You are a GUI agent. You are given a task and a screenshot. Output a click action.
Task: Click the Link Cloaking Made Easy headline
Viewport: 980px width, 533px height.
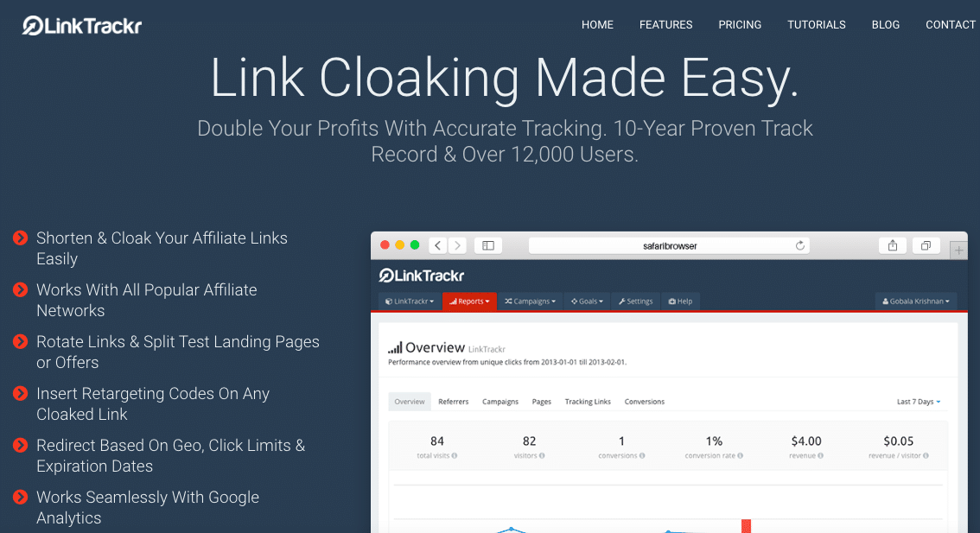tap(505, 78)
